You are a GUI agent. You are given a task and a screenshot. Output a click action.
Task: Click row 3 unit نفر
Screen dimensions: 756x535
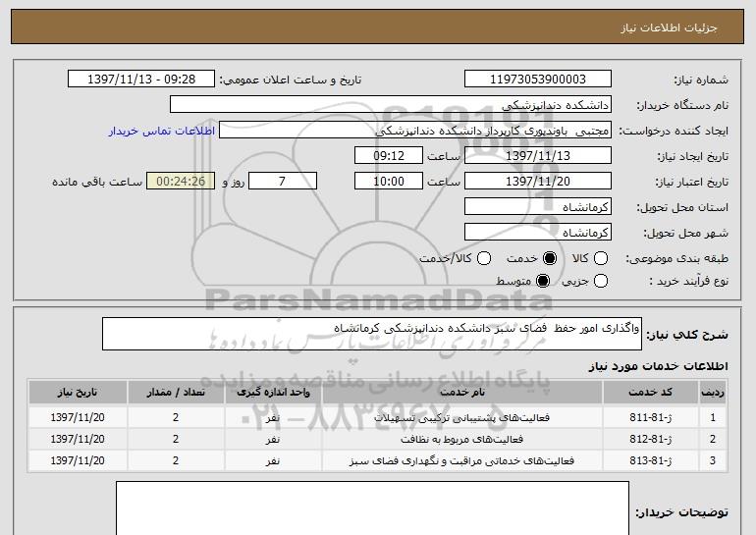tap(273, 460)
